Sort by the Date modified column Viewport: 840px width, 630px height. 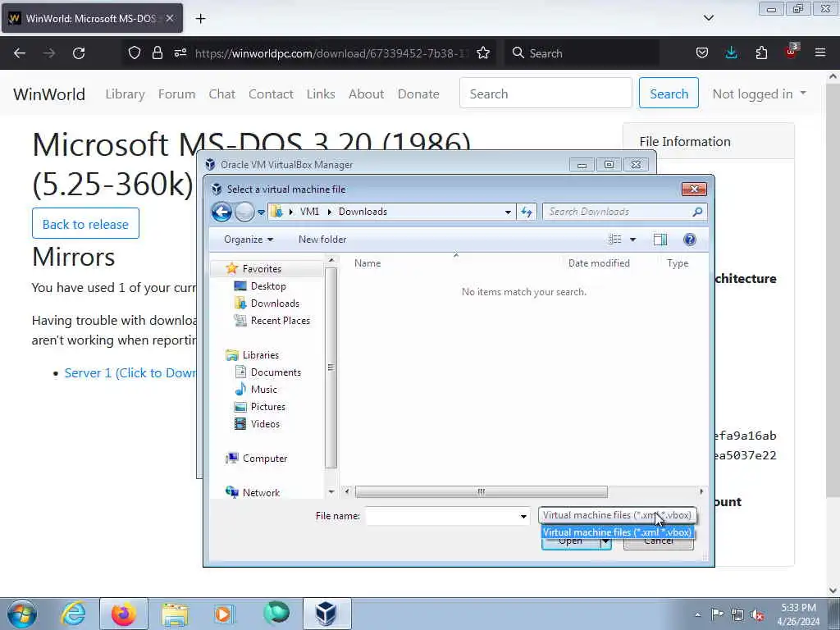point(599,263)
